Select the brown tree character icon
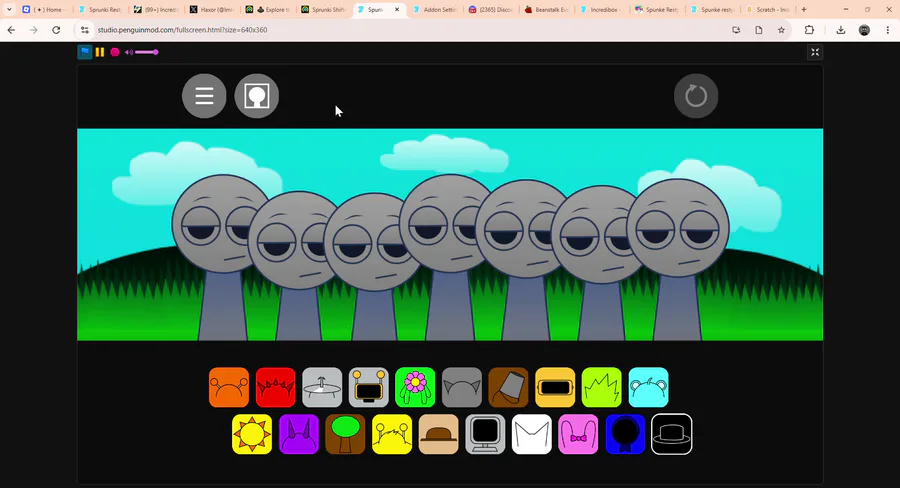The height and width of the screenshot is (488, 900). (x=345, y=434)
